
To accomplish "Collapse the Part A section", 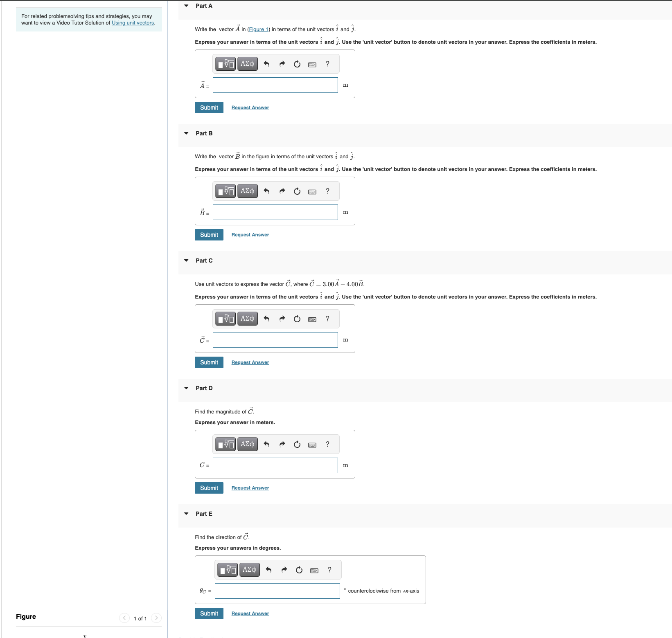I will point(186,6).
